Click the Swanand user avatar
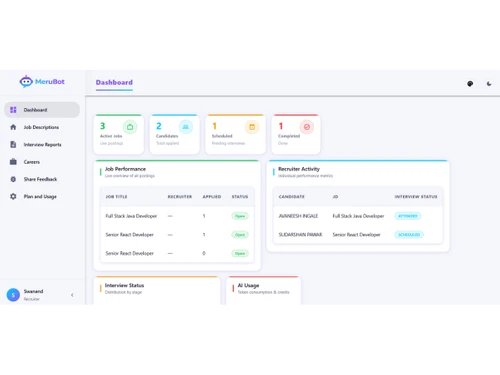Screen dimensions: 500x375 [13, 295]
